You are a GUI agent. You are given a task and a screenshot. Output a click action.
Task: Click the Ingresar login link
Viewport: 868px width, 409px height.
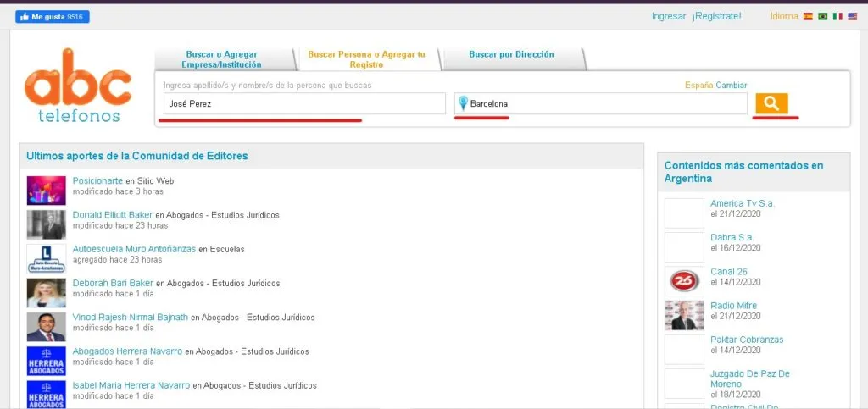(x=669, y=16)
